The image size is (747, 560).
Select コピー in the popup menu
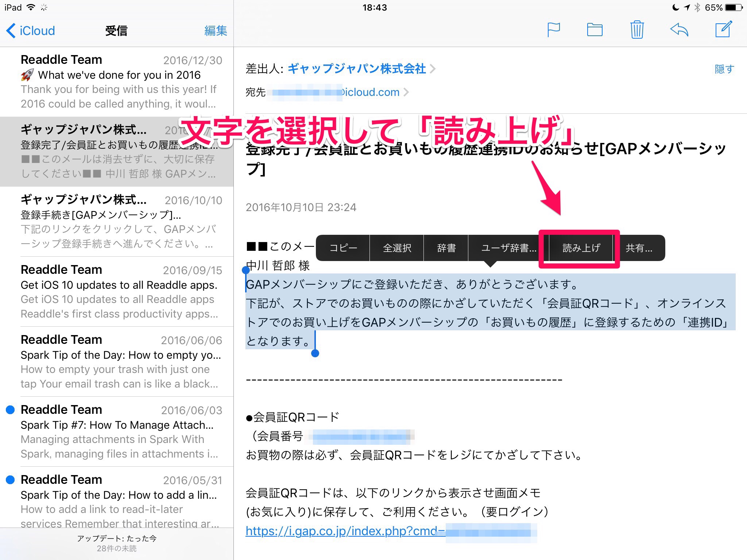(343, 248)
